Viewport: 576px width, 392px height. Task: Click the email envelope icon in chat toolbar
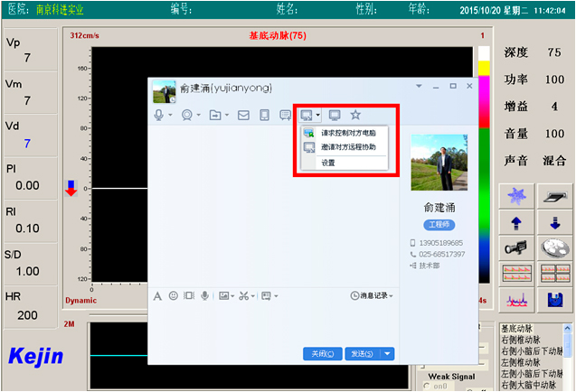point(243,116)
